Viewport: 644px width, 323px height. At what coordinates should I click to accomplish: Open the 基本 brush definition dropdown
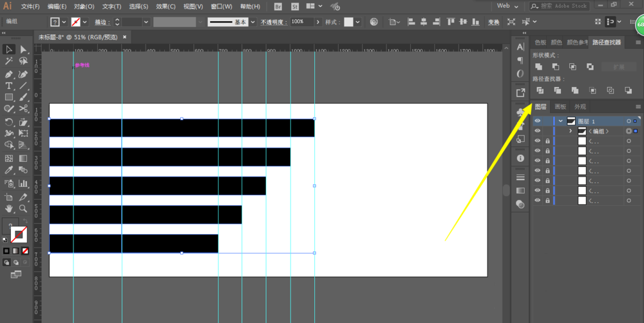pos(253,22)
